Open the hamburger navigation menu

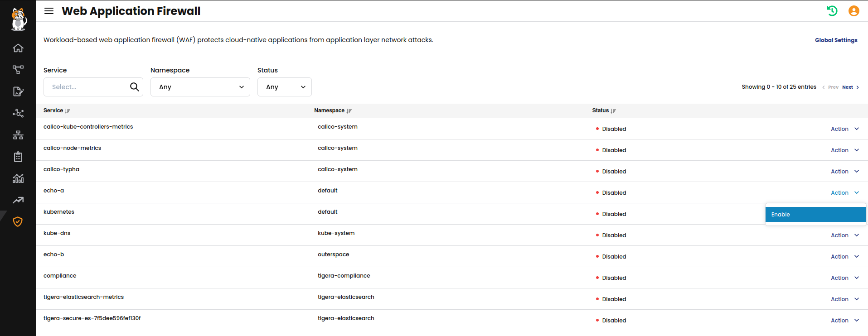[x=49, y=11]
